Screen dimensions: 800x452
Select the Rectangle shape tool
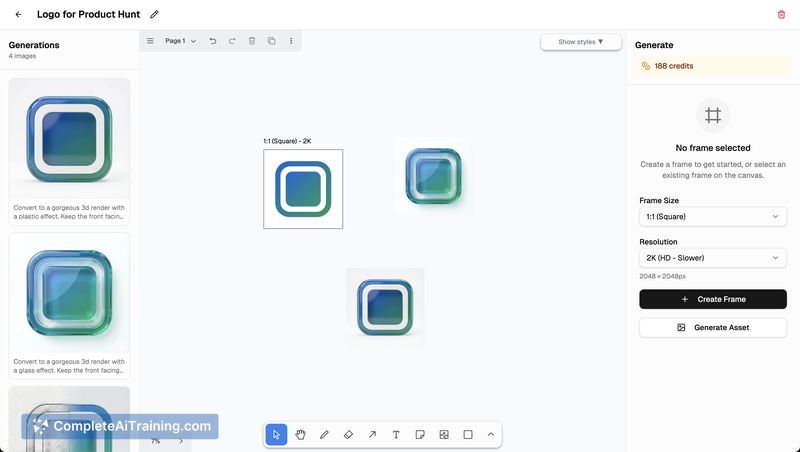pos(468,435)
